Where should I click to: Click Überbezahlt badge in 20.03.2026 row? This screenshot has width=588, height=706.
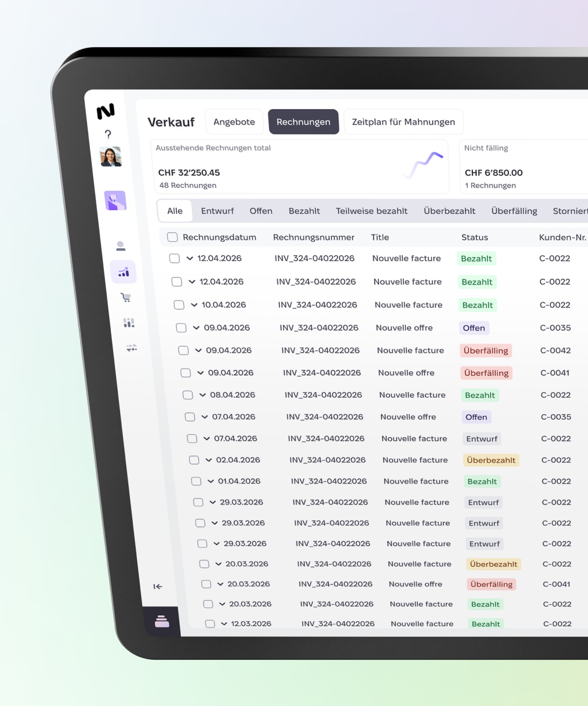493,564
